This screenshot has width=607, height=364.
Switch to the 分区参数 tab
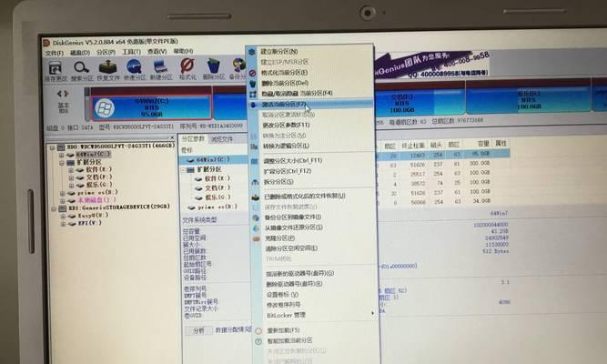193,139
